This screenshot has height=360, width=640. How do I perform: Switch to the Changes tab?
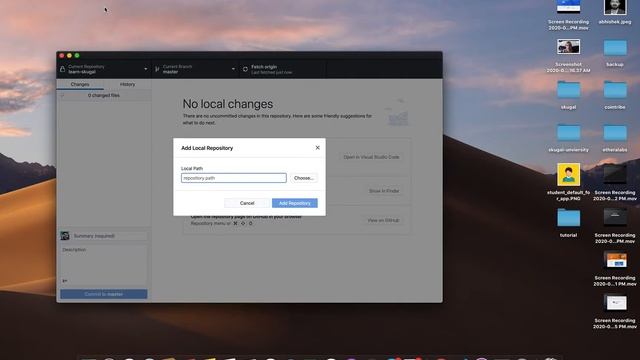(80, 84)
